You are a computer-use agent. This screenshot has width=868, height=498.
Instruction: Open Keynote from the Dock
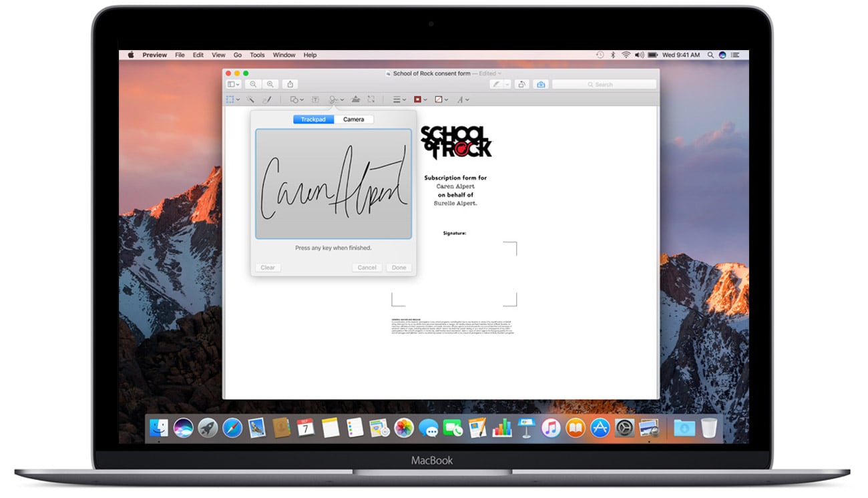coord(526,428)
